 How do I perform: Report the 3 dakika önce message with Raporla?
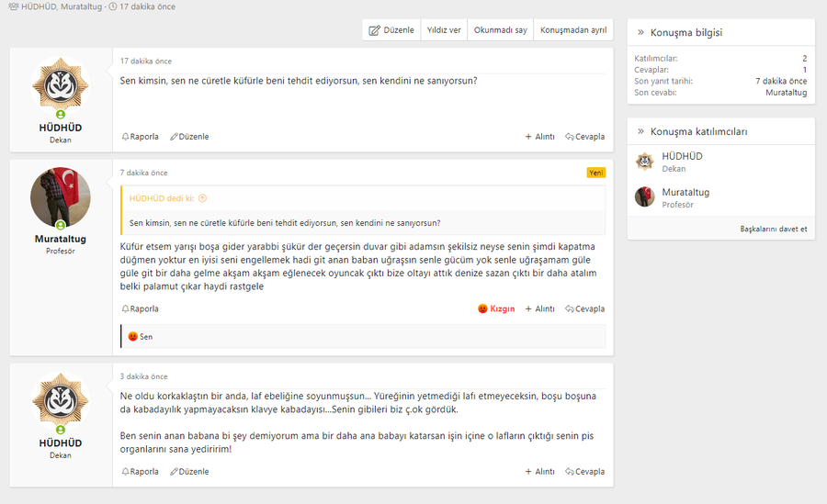click(140, 472)
